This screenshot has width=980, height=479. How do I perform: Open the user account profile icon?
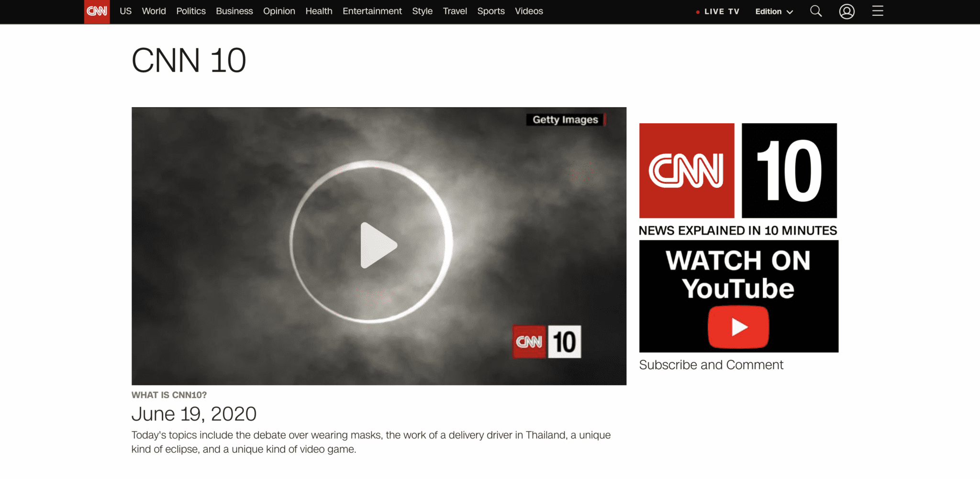tap(846, 11)
